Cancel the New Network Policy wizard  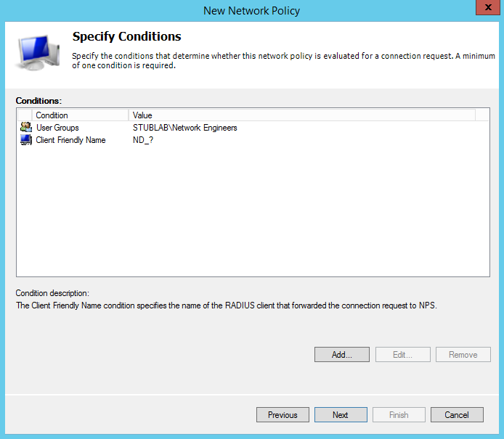pos(457,414)
